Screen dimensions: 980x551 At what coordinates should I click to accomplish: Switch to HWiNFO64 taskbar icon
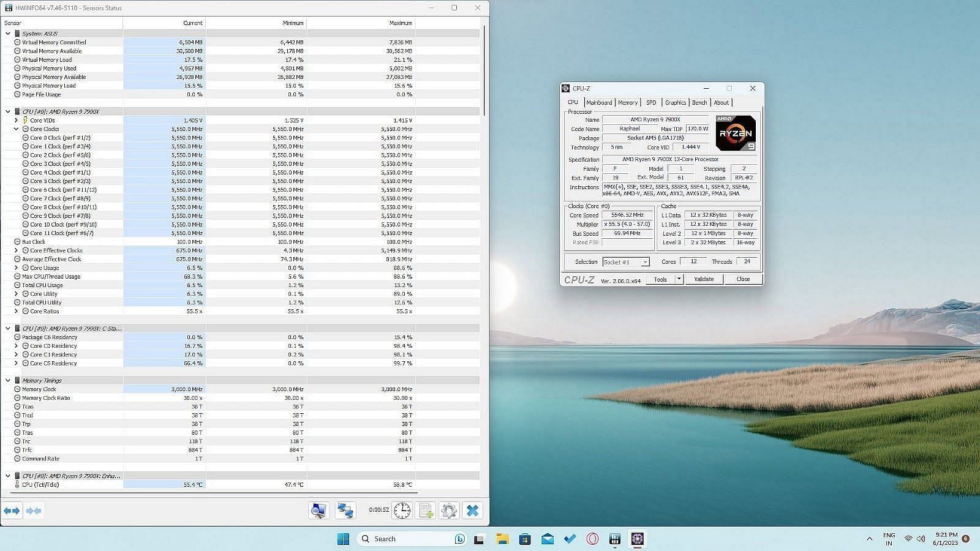[615, 539]
